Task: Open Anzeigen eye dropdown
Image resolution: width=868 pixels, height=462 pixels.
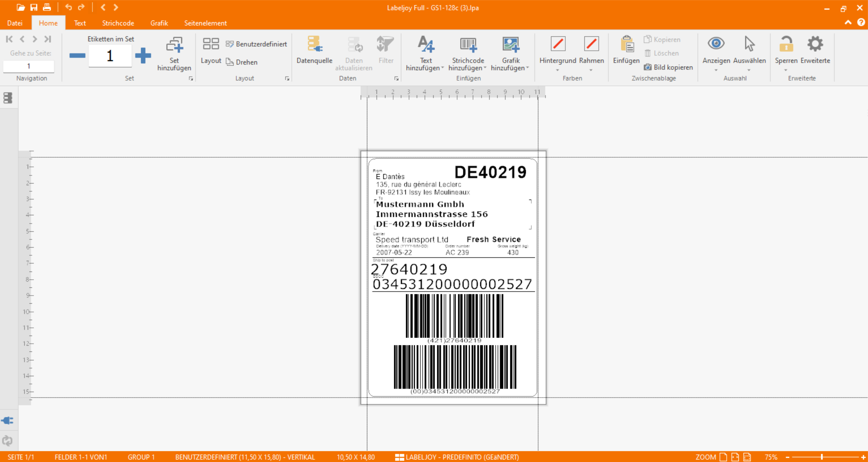Action: (x=716, y=53)
